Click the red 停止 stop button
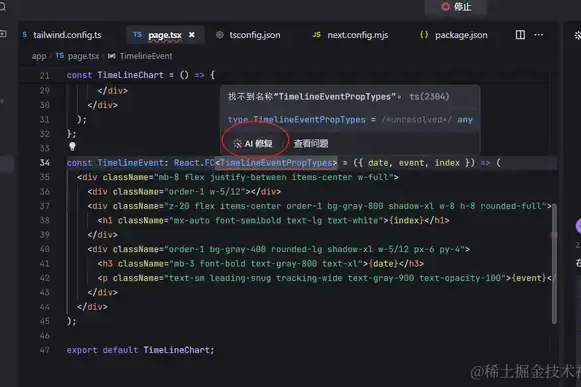Image resolution: width=581 pixels, height=387 pixels. pos(456,7)
